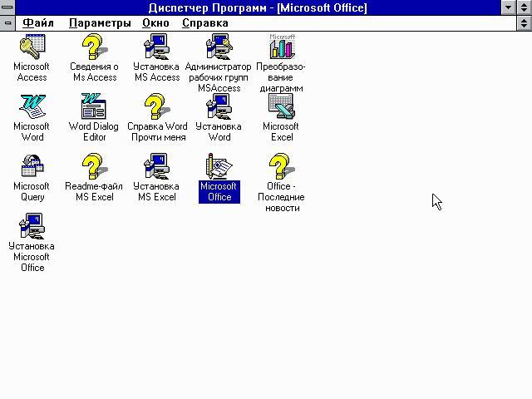Select the Microsoft Access key icon

[x=32, y=47]
